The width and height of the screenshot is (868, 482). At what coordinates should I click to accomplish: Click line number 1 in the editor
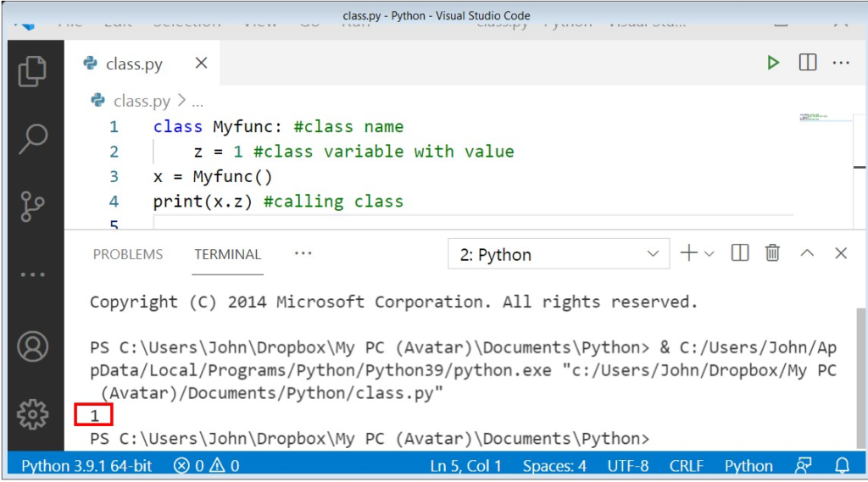coord(114,127)
